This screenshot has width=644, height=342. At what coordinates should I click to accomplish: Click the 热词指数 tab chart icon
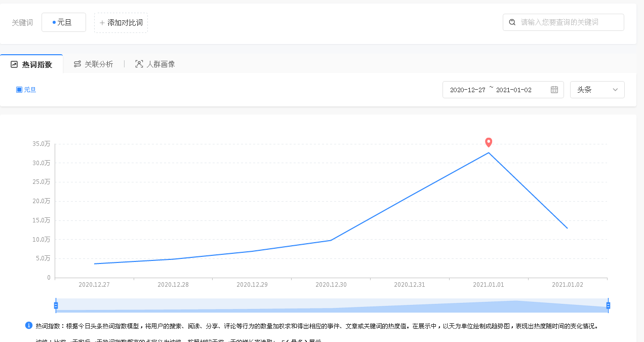(x=14, y=64)
